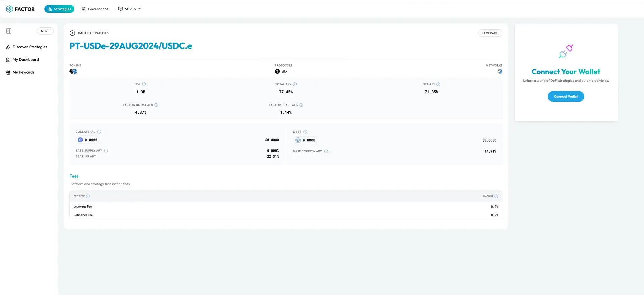Show Total APY info tooltip icon
The height and width of the screenshot is (295, 644).
295,84
